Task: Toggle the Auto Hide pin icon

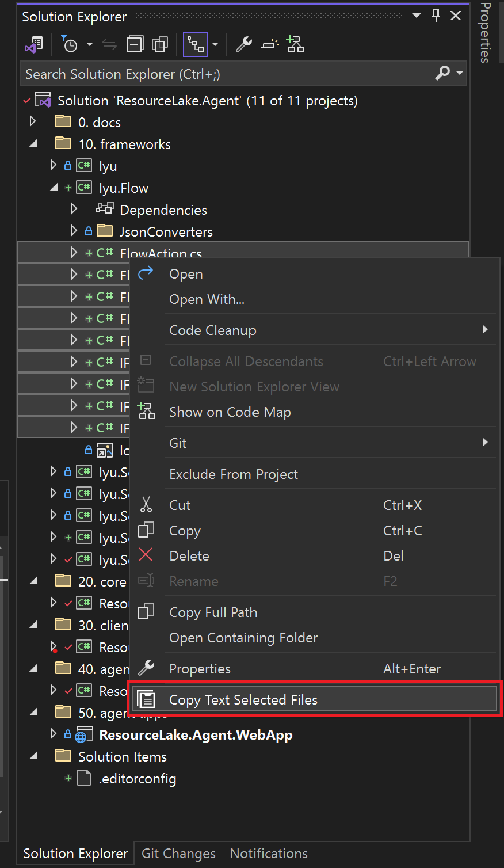Action: click(x=436, y=16)
